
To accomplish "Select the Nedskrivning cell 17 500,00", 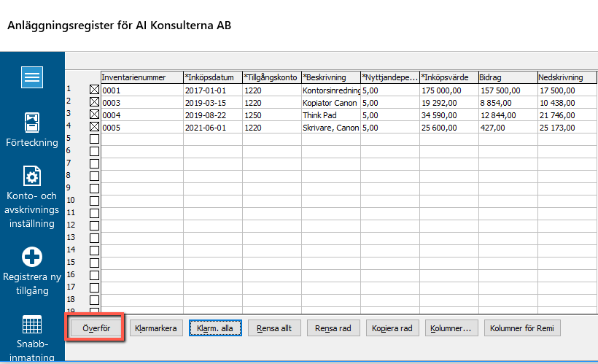I will (567, 90).
